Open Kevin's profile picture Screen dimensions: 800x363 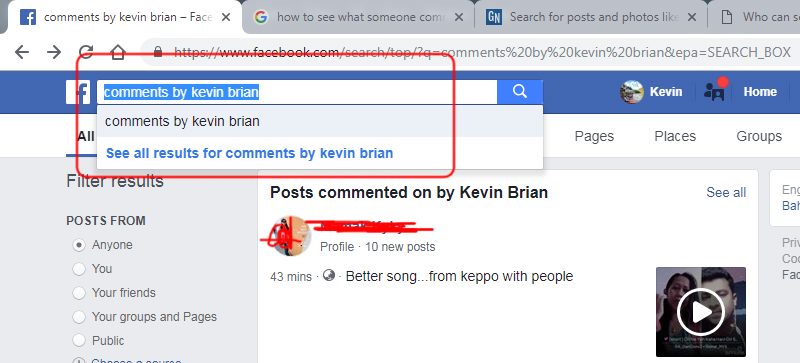632,92
